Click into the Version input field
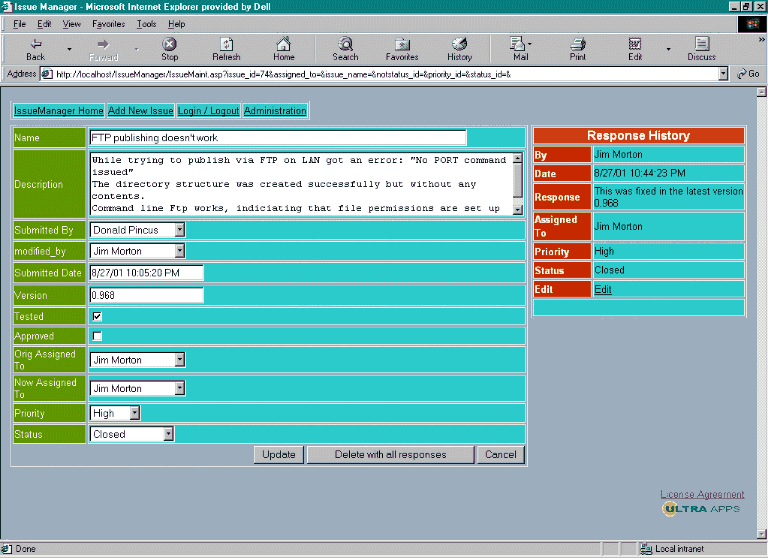This screenshot has width=768, height=558. [x=146, y=295]
